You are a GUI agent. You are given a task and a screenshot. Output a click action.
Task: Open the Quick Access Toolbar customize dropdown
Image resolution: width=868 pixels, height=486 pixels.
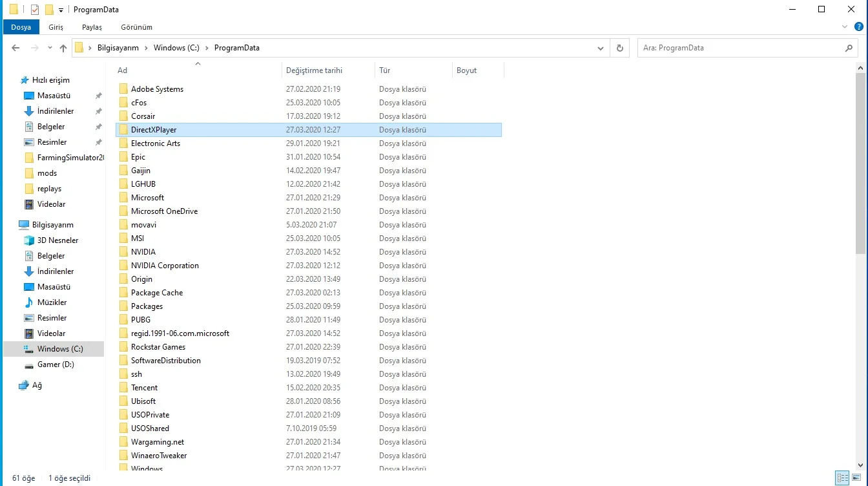[61, 10]
